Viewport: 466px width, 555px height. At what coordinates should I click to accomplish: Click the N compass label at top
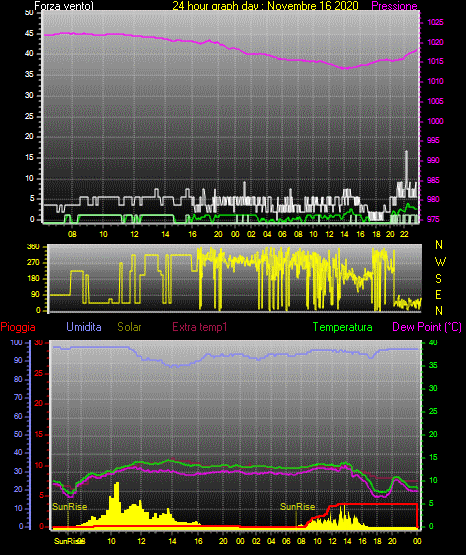tap(439, 245)
